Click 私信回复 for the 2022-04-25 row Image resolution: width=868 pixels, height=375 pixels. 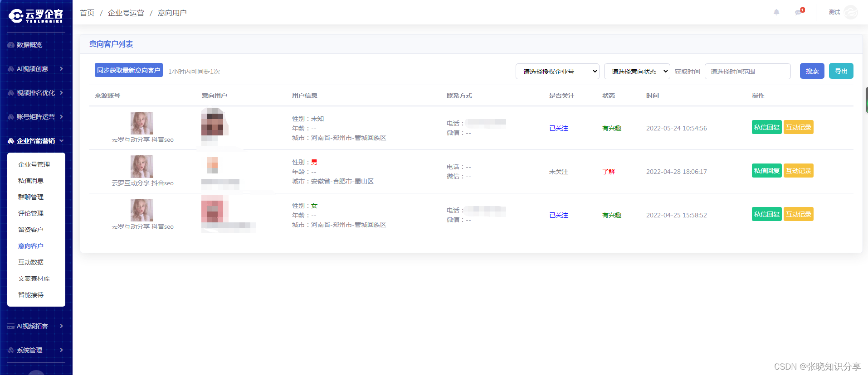point(766,214)
